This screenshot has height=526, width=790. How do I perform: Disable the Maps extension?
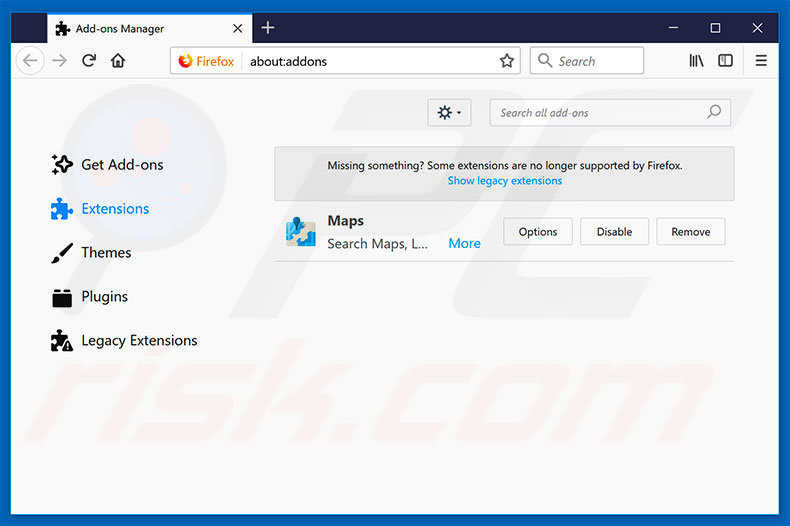pyautogui.click(x=614, y=232)
